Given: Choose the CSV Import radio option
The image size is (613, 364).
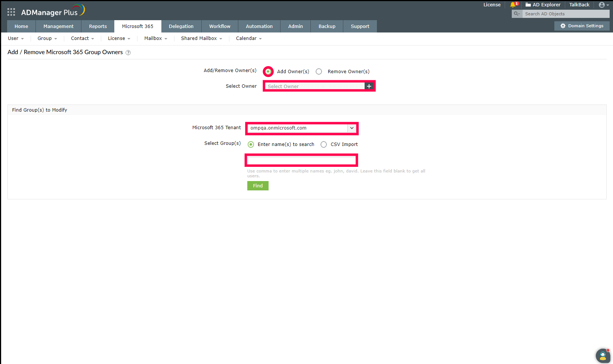Looking at the screenshot, I should click(x=323, y=144).
